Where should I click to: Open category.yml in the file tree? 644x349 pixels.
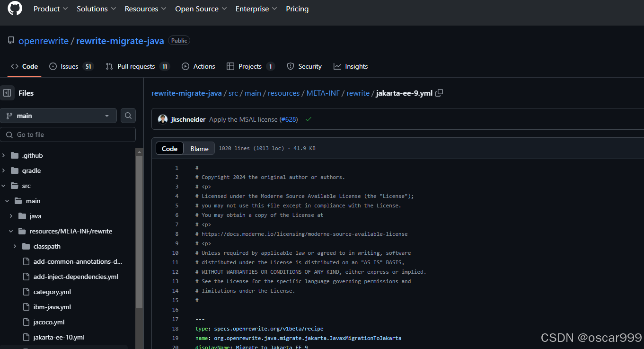[52, 292]
